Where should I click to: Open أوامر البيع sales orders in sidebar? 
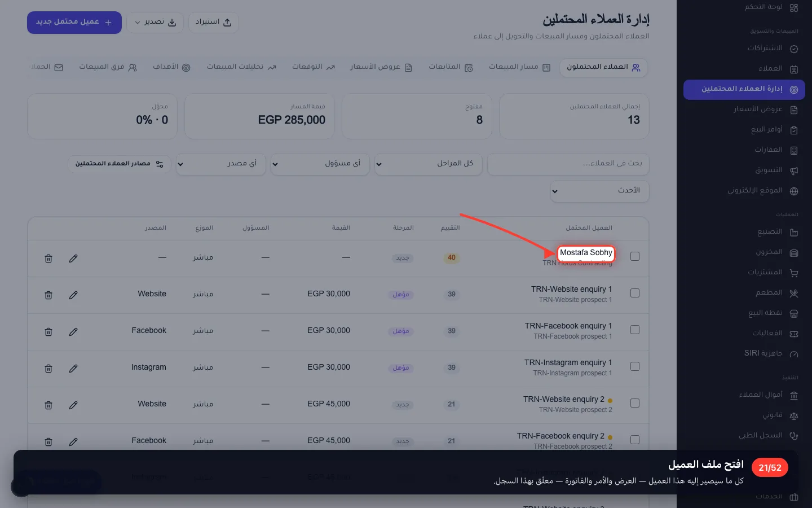click(744, 130)
